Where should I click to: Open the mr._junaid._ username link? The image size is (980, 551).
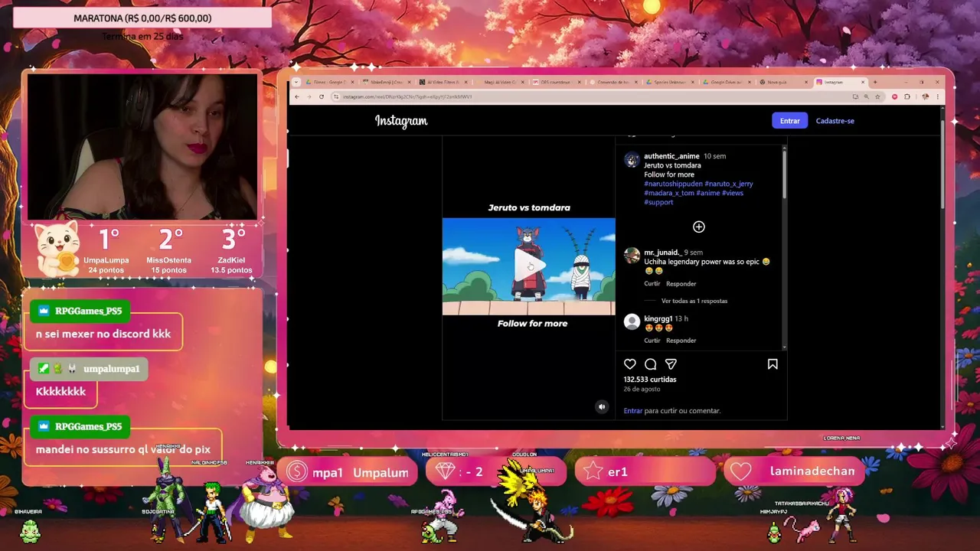point(662,253)
